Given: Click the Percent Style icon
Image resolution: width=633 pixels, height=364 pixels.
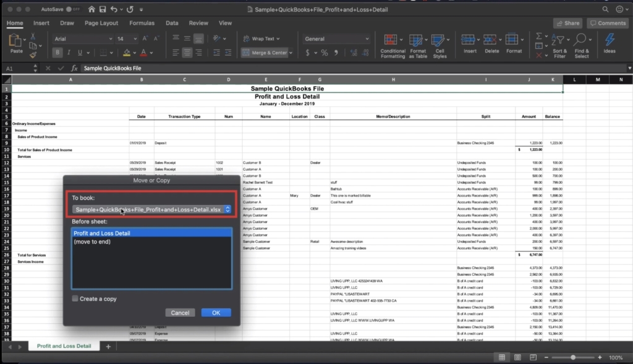Looking at the screenshot, I should tap(324, 53).
